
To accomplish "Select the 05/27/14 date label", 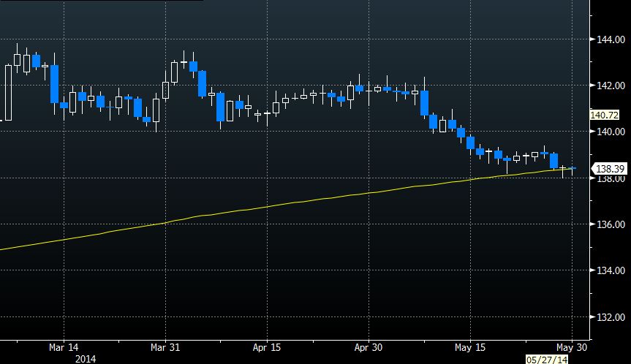I will pos(547,359).
